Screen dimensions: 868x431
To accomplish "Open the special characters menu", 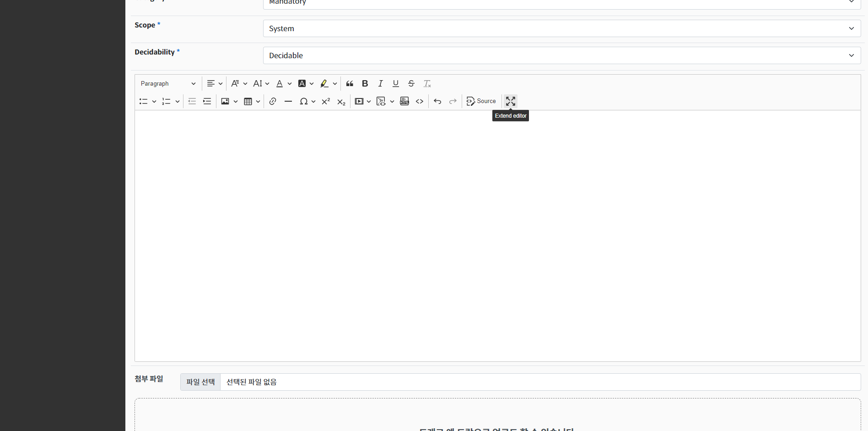I will [307, 101].
